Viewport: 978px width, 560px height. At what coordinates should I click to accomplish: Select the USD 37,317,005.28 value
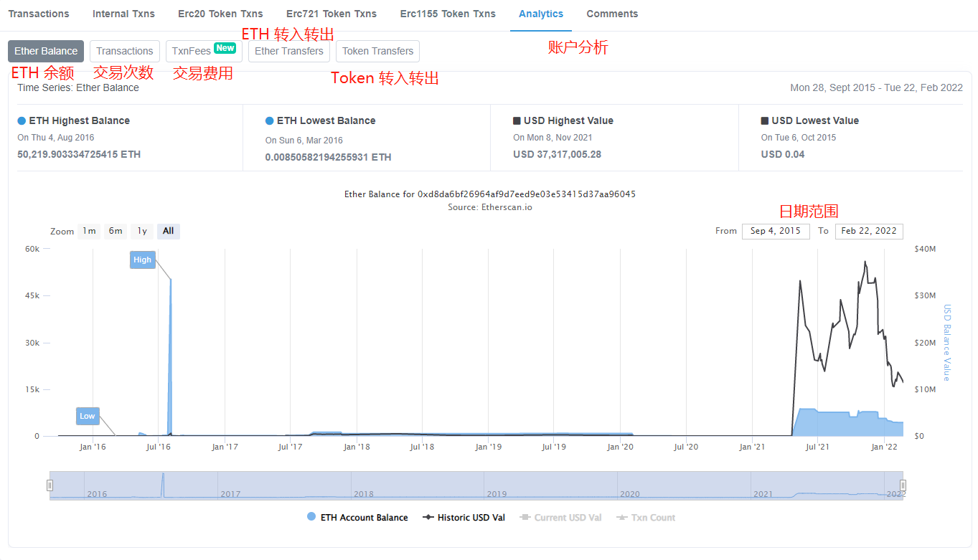tap(557, 154)
